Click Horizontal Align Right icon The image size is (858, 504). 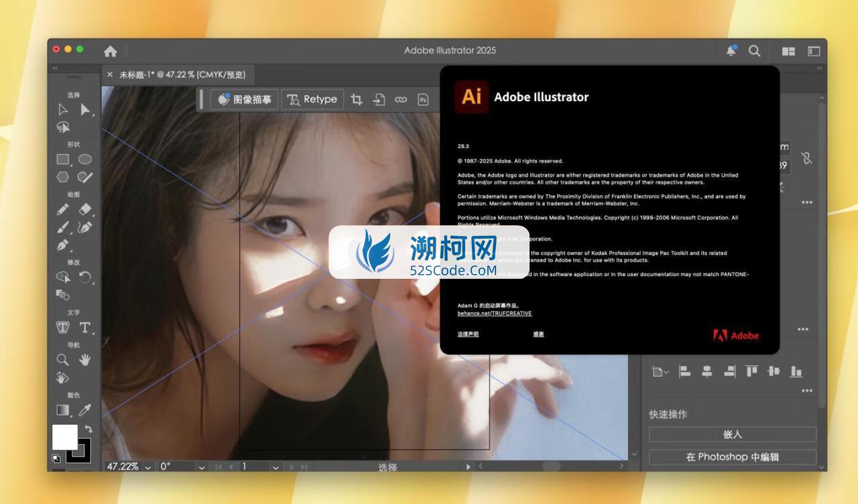(x=729, y=371)
